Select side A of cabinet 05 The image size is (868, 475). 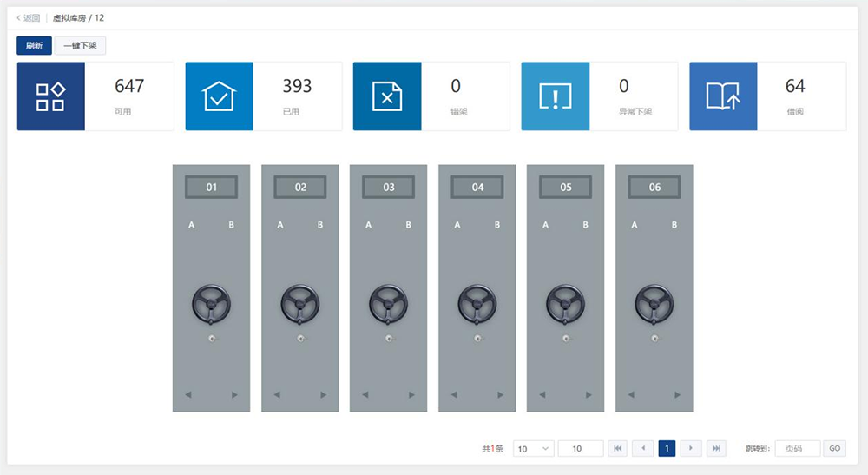click(545, 226)
